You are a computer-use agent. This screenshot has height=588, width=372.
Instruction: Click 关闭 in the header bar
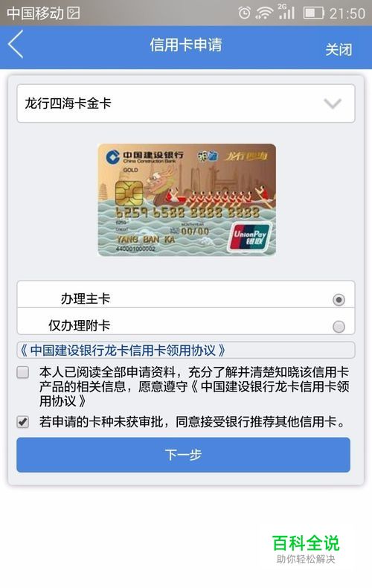[x=339, y=49]
